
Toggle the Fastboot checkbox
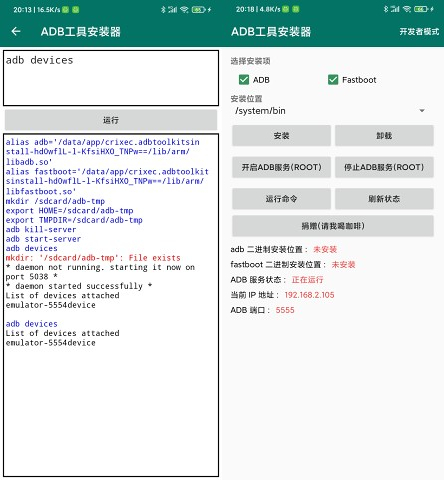click(333, 80)
